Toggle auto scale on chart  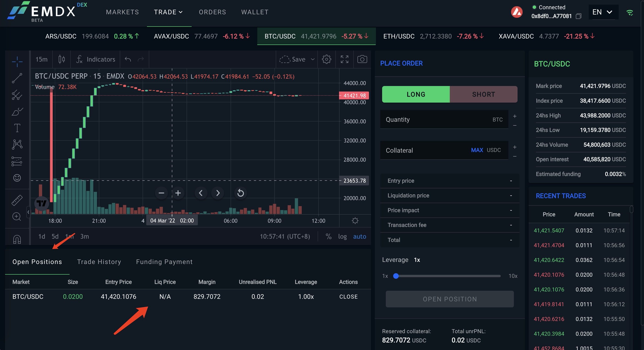coord(359,236)
